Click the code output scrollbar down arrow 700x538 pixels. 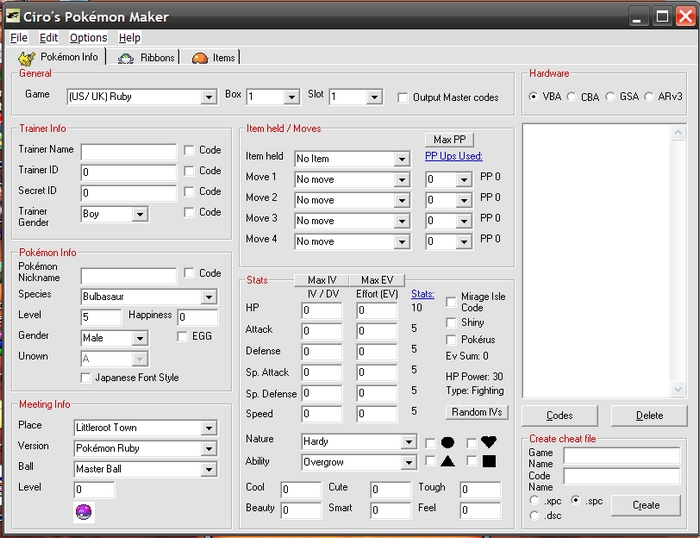coord(678,389)
